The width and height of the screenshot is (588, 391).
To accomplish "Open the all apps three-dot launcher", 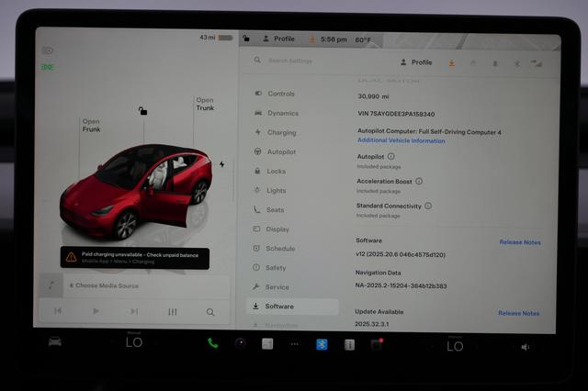I will pos(295,344).
